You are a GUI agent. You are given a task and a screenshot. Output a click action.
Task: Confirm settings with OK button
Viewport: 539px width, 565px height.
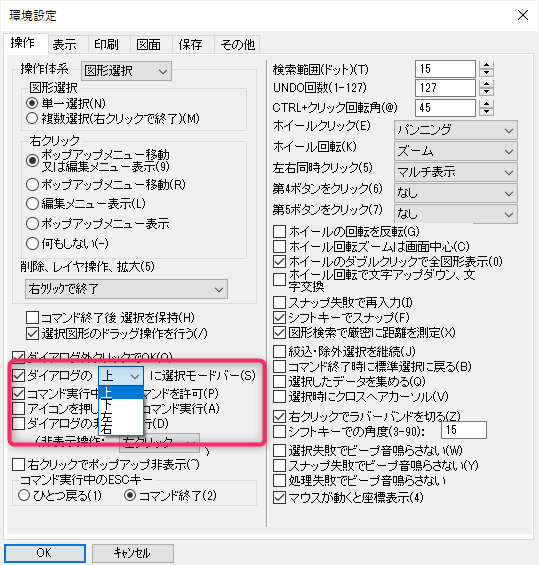pyautogui.click(x=45, y=553)
